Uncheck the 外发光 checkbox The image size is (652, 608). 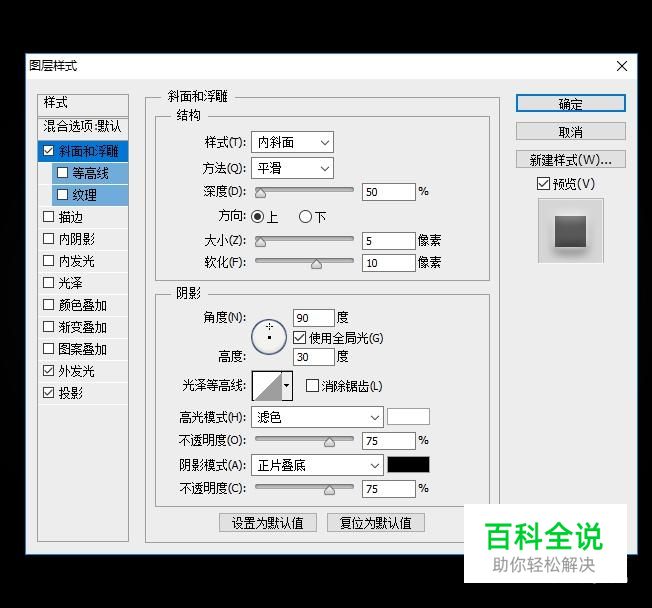tap(48, 371)
